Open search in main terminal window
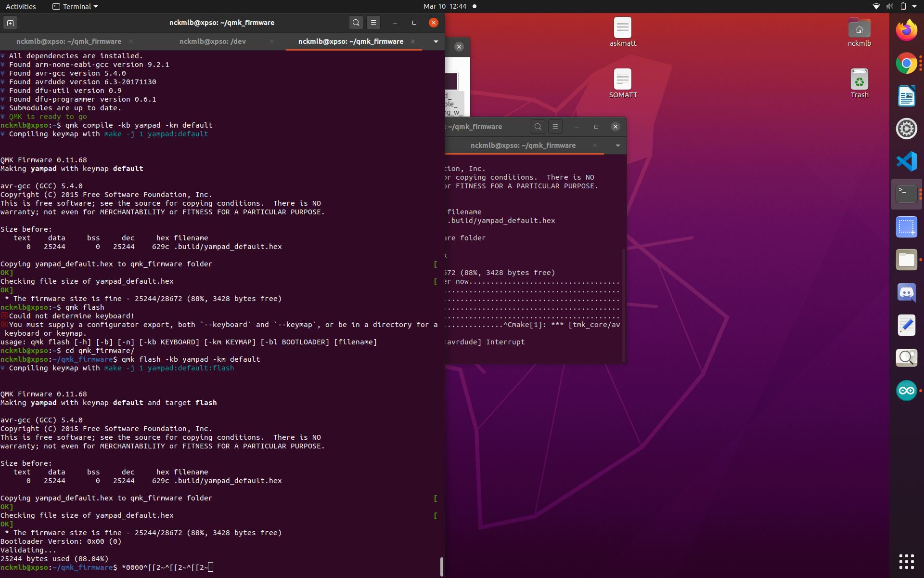The height and width of the screenshot is (578, 924). pyautogui.click(x=356, y=23)
